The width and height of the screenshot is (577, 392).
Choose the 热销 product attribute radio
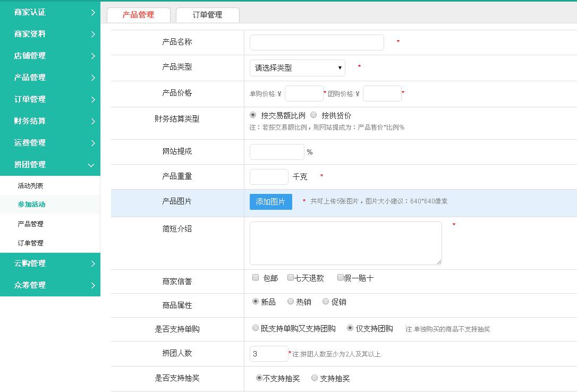291,301
